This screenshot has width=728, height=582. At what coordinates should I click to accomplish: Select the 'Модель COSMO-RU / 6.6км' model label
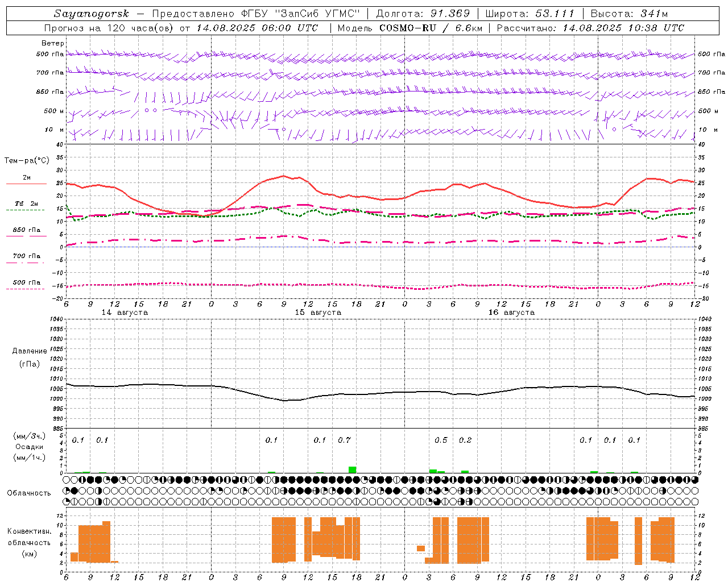[x=409, y=28]
